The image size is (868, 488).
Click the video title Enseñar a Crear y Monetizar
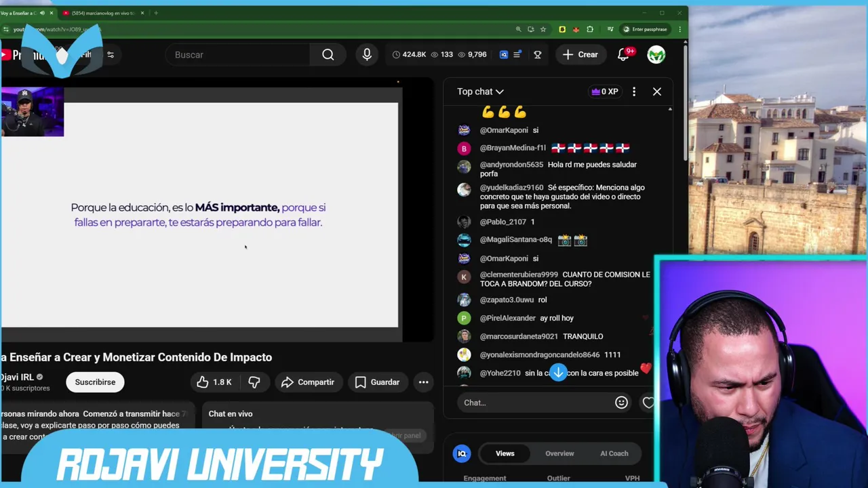[x=136, y=357]
